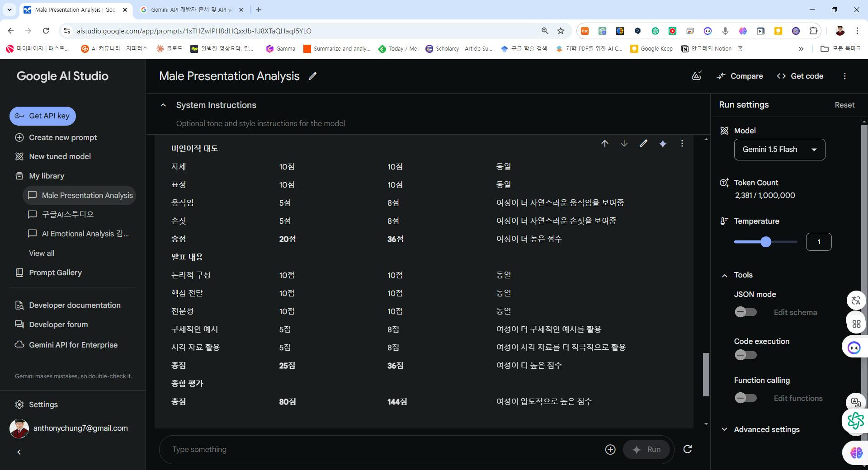Click Get code button
Image resolution: width=868 pixels, height=470 pixels.
[800, 76]
